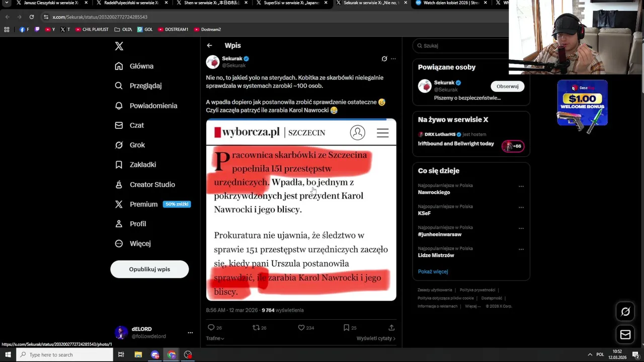Open DOSTREAM1 bookmark

173,29
